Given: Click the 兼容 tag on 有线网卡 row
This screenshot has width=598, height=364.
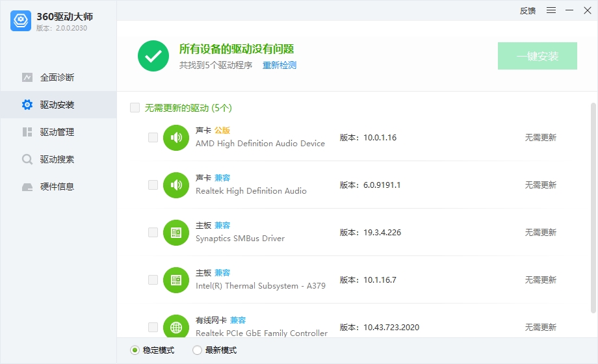Looking at the screenshot, I should pos(238,320).
